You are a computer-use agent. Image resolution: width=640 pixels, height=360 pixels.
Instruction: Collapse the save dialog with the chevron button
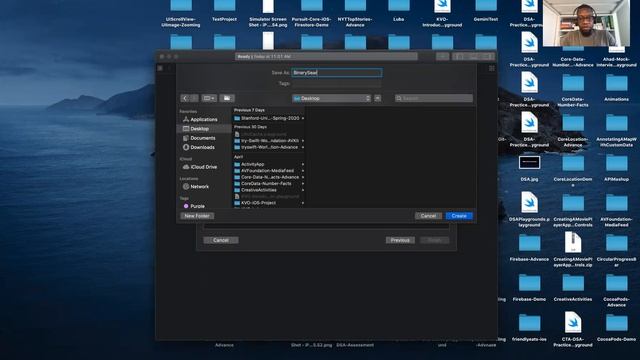(x=378, y=98)
